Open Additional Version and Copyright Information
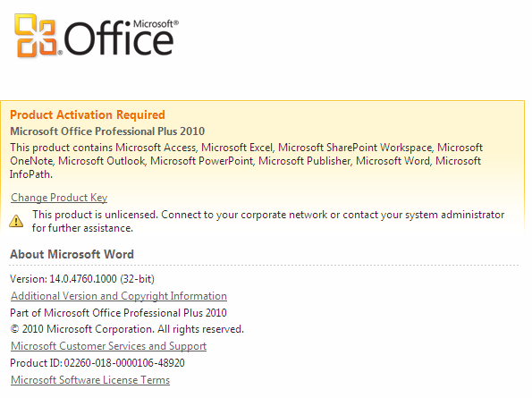The image size is (532, 398). pyautogui.click(x=119, y=296)
